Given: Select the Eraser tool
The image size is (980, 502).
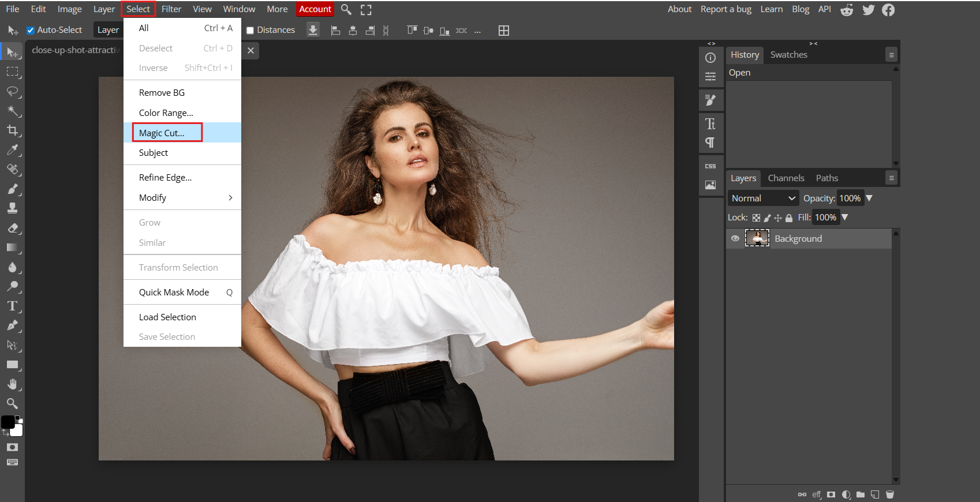Looking at the screenshot, I should (x=12, y=228).
